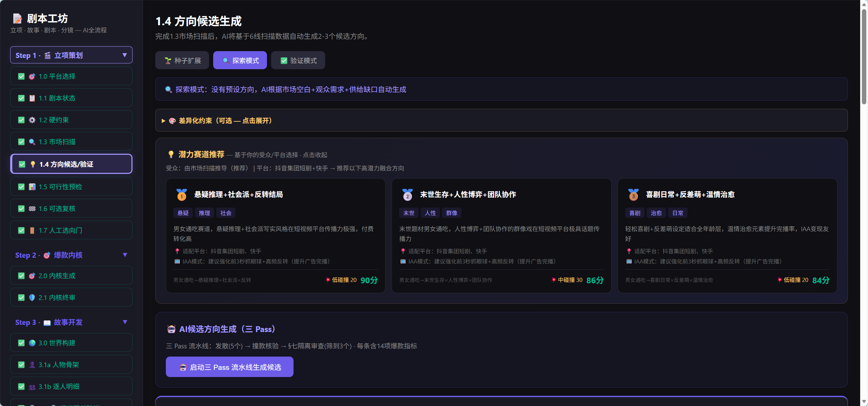Click the bar chart icon beside 1.5 可行性预检
The height and width of the screenshot is (406, 868).
click(x=32, y=187)
